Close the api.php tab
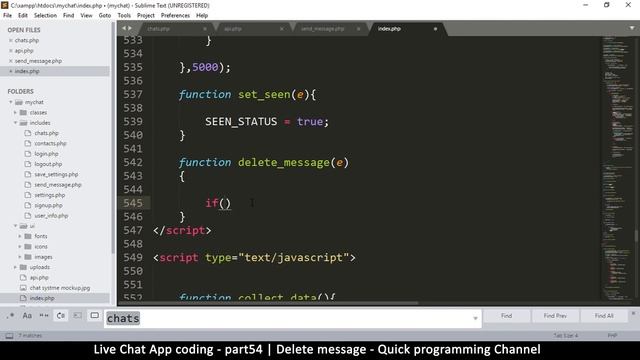 point(282,29)
